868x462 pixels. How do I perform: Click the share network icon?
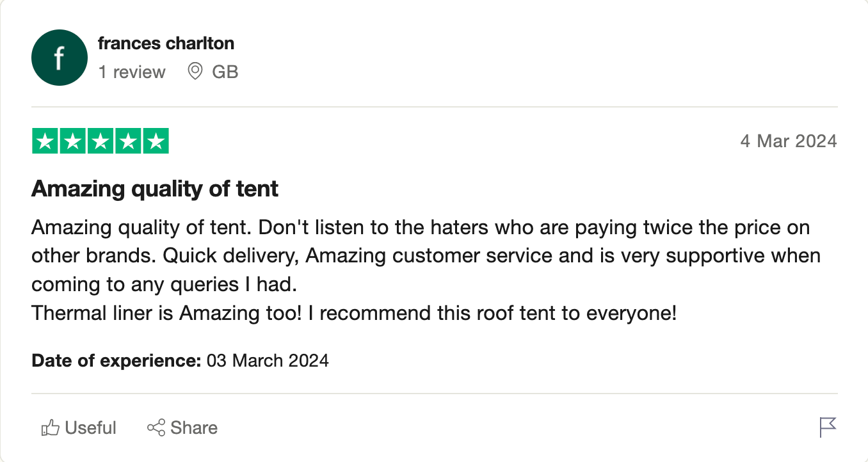(156, 427)
